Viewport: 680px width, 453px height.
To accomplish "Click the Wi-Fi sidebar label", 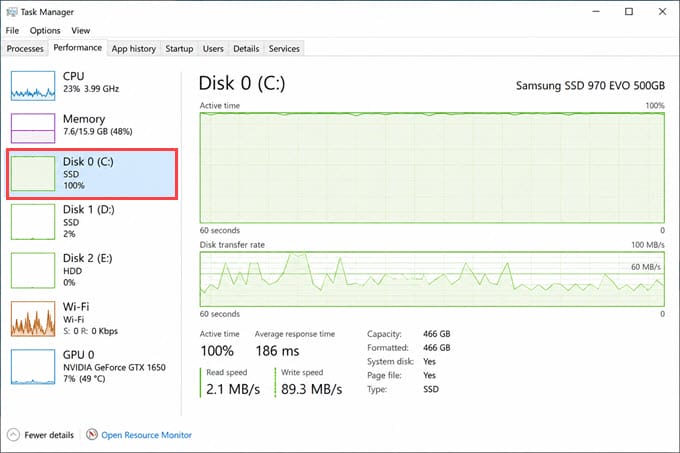I will click(x=76, y=306).
